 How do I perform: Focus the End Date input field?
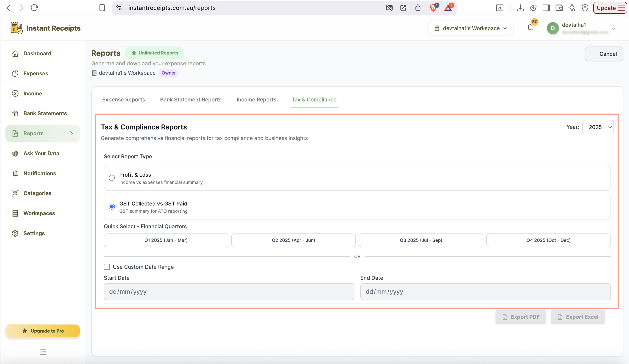pos(486,292)
